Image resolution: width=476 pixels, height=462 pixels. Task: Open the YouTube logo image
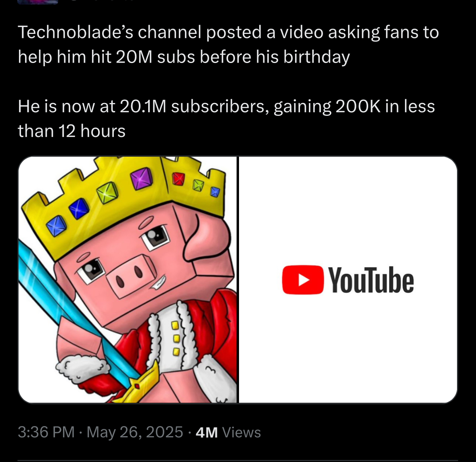[348, 280]
